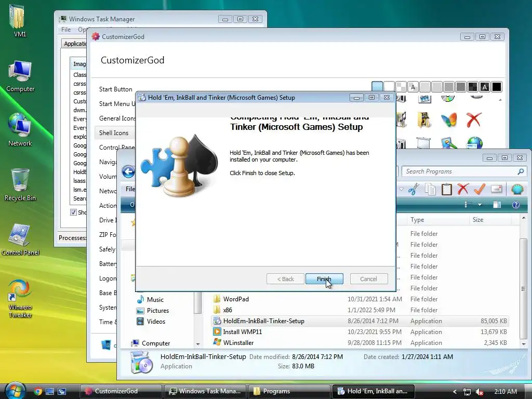Click the red X Delete icon in Programs toolbar

[x=463, y=189]
